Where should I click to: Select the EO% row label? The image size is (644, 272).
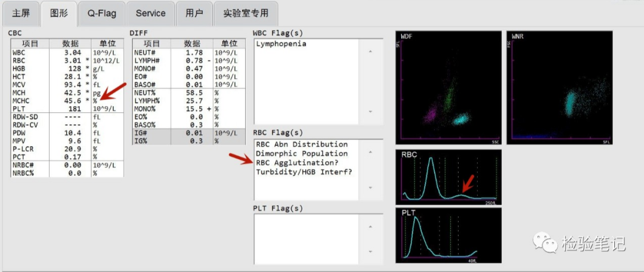tap(140, 117)
